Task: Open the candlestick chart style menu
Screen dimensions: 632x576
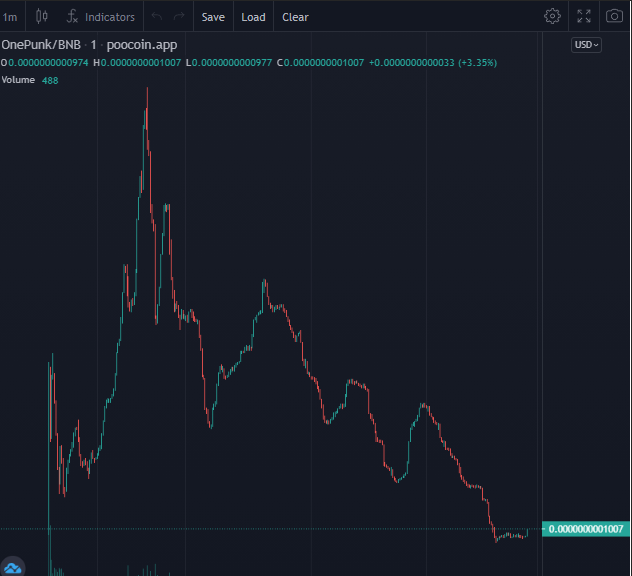Action: point(42,17)
